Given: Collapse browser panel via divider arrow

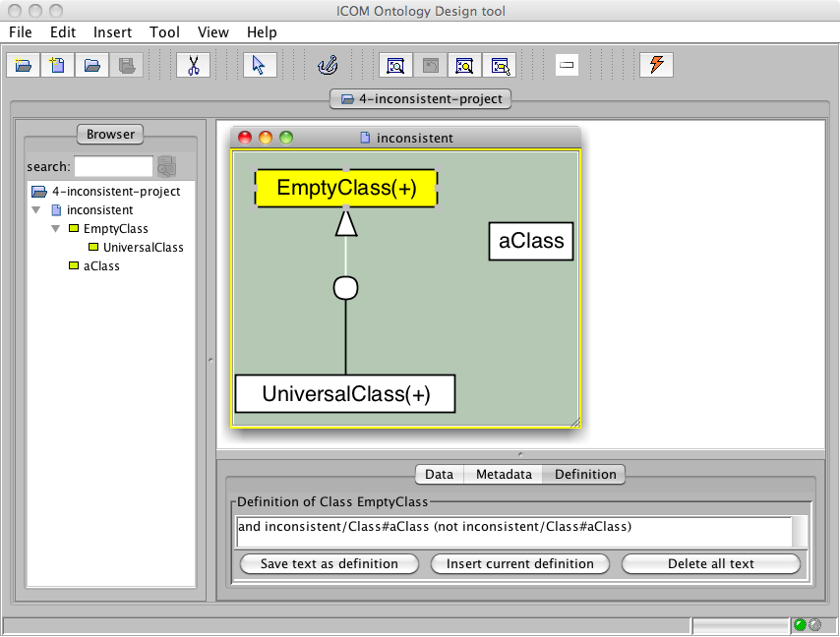Looking at the screenshot, I should click(210, 360).
